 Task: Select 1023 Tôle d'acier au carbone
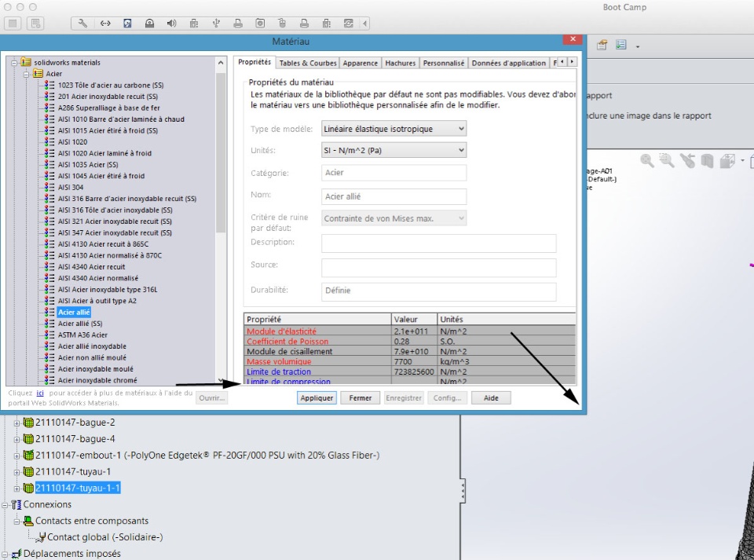(x=111, y=85)
